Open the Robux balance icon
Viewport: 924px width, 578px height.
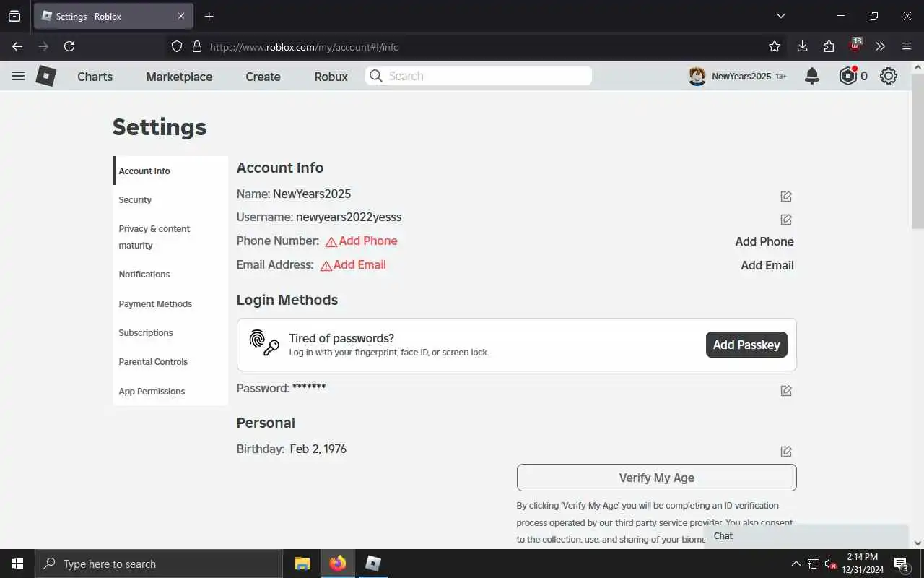click(847, 76)
